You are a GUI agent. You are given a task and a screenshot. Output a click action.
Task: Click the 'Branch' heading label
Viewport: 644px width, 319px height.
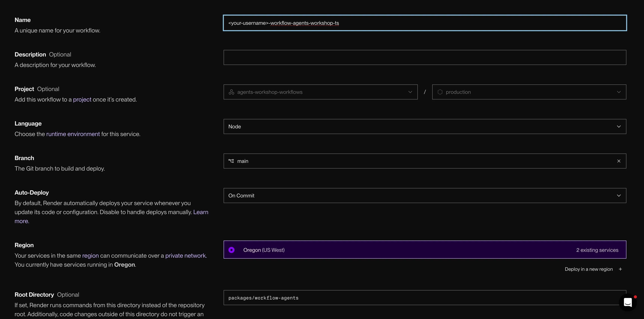coord(24,158)
